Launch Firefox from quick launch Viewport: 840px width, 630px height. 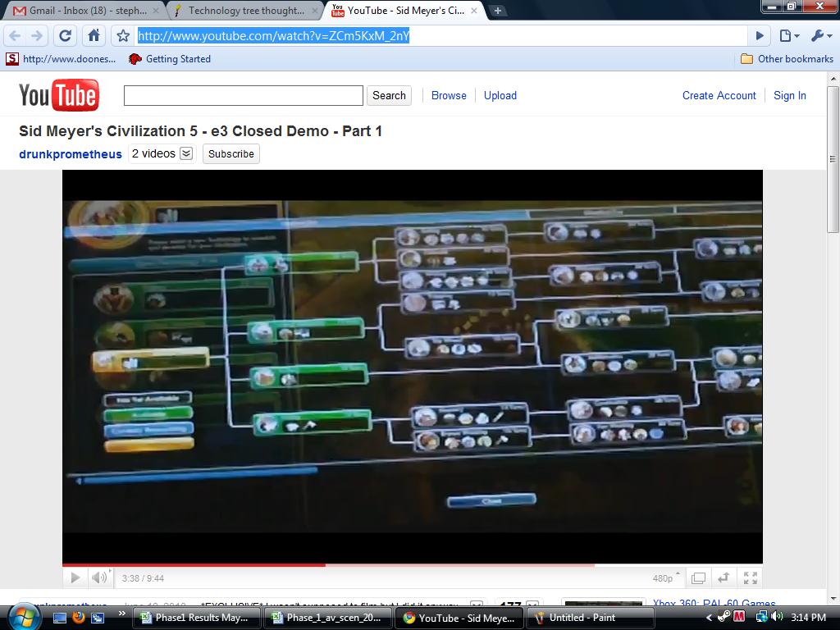(x=78, y=618)
